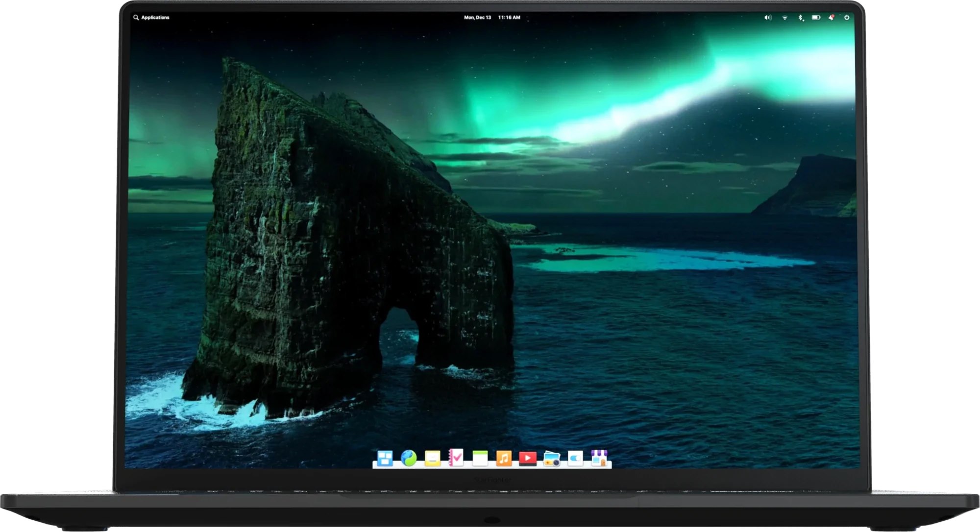Open the session power menu
This screenshot has height=532, width=980.
[847, 18]
